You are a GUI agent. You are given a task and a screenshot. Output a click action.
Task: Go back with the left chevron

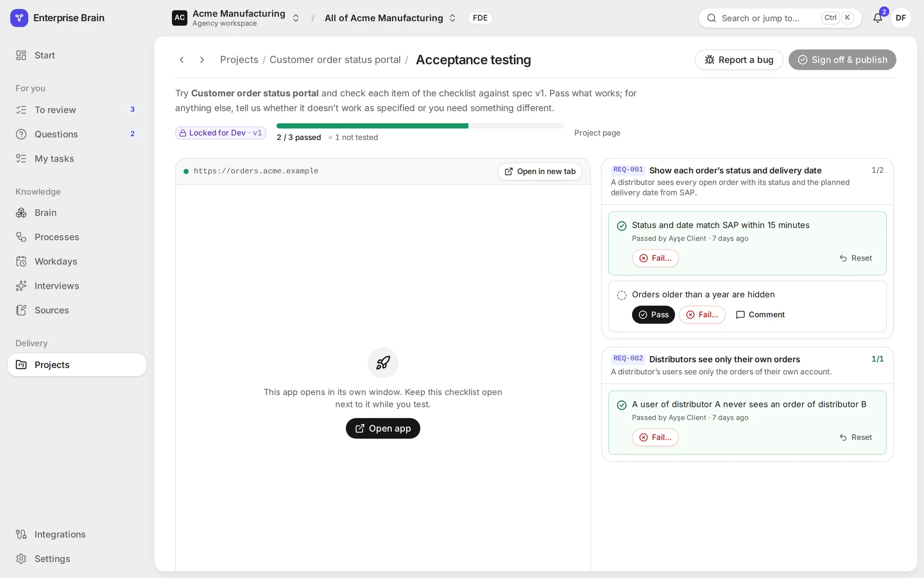click(182, 60)
